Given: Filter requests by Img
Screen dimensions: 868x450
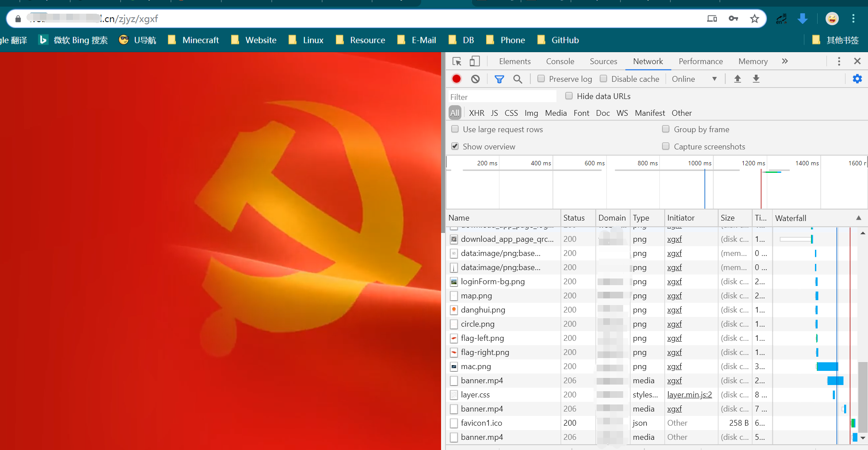Looking at the screenshot, I should pos(531,113).
